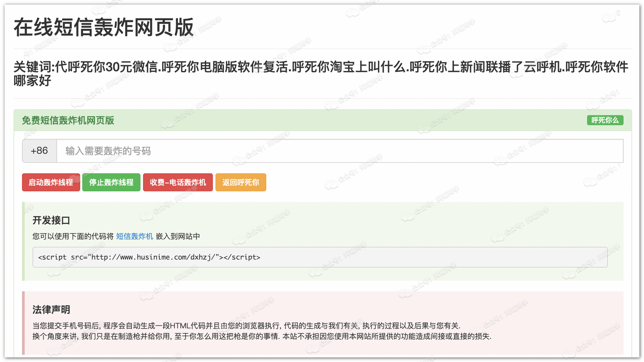Click the +86 country code prefix

pyautogui.click(x=39, y=151)
